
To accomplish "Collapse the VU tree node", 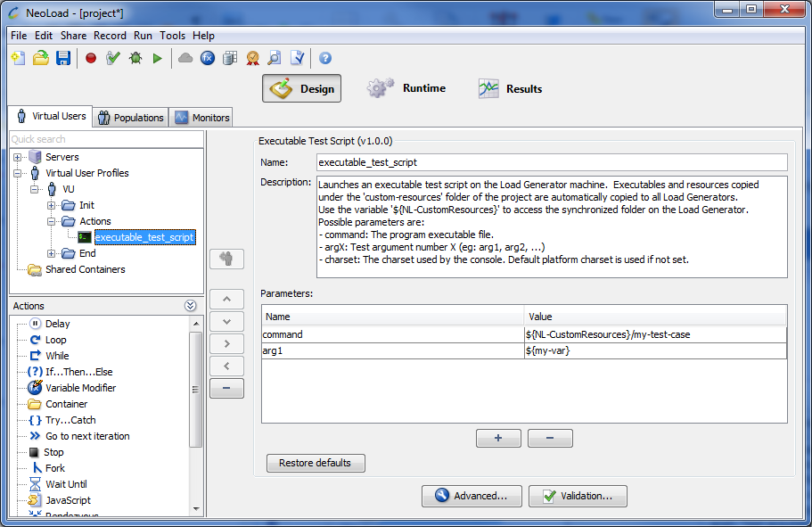I will (34, 189).
